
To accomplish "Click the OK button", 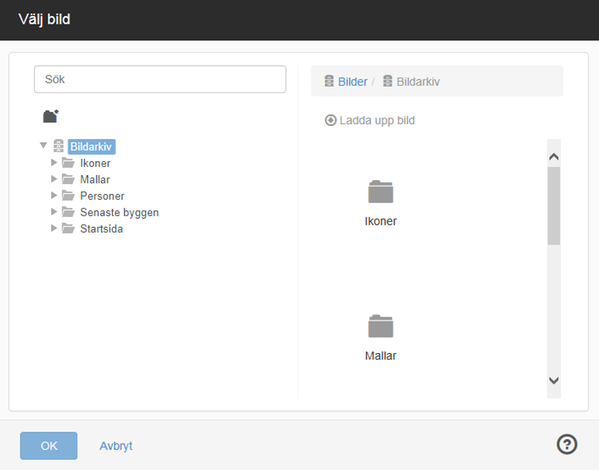I will coord(49,446).
